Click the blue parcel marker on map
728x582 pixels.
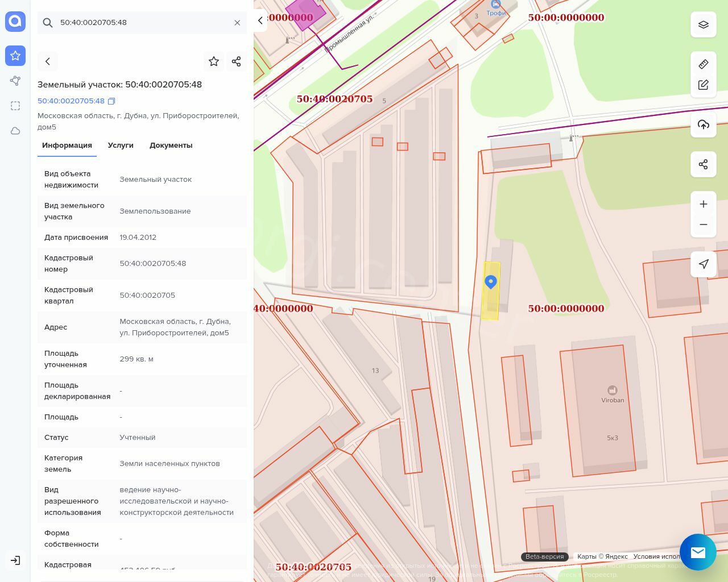pyautogui.click(x=491, y=281)
